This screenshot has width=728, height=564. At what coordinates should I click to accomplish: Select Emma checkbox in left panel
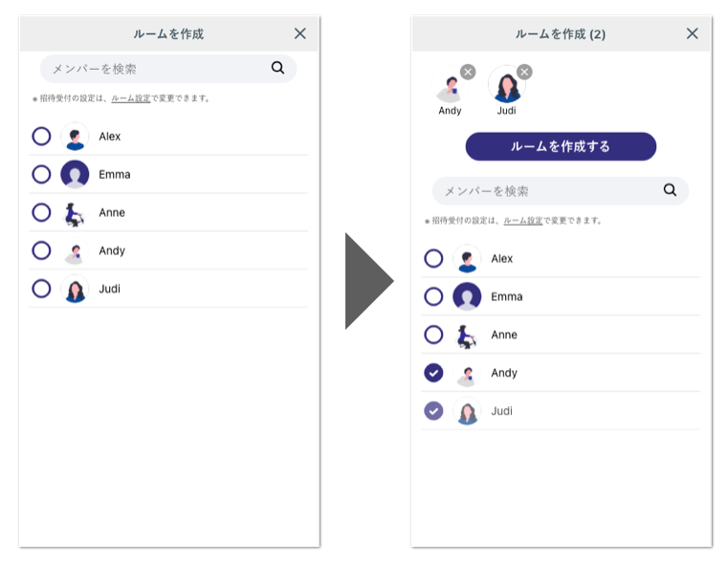pos(41,174)
